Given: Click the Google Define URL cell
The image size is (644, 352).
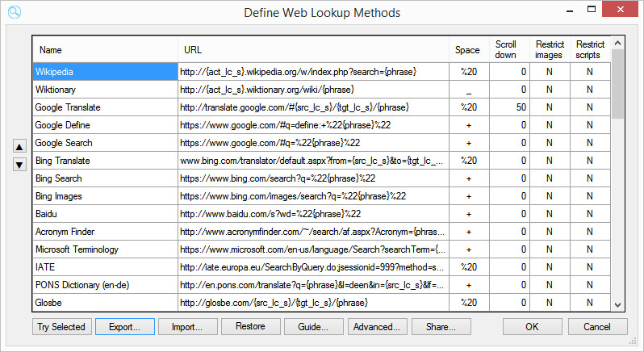Looking at the screenshot, I should pos(313,125).
